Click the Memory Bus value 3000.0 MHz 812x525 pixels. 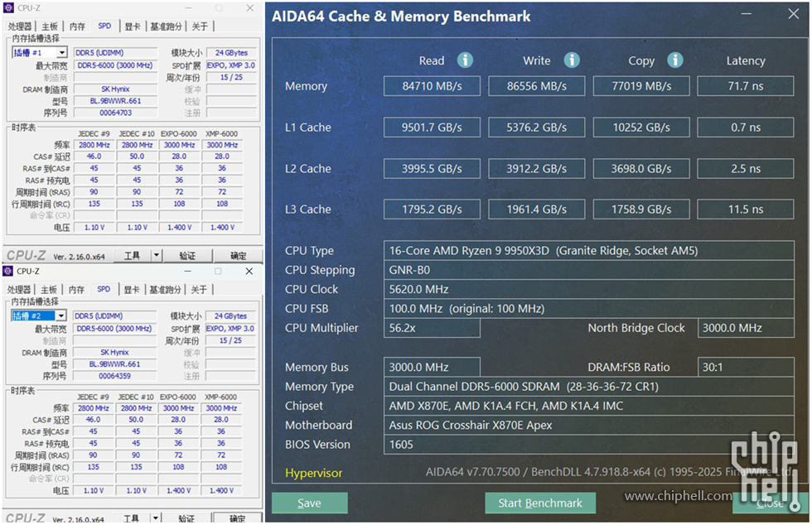432,367
